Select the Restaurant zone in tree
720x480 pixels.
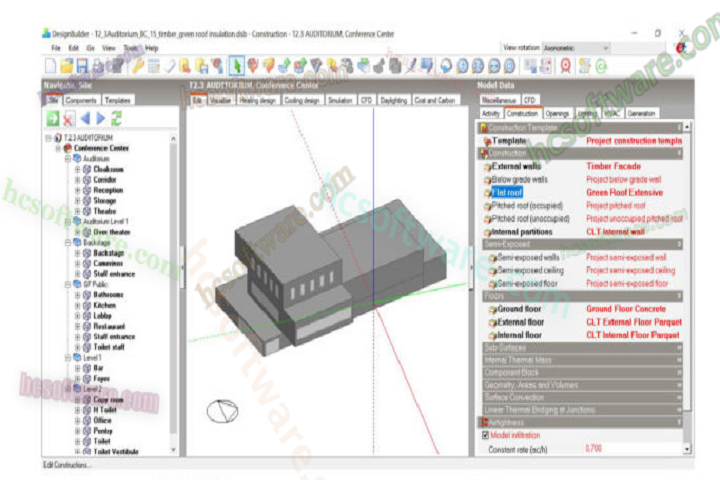[109, 327]
